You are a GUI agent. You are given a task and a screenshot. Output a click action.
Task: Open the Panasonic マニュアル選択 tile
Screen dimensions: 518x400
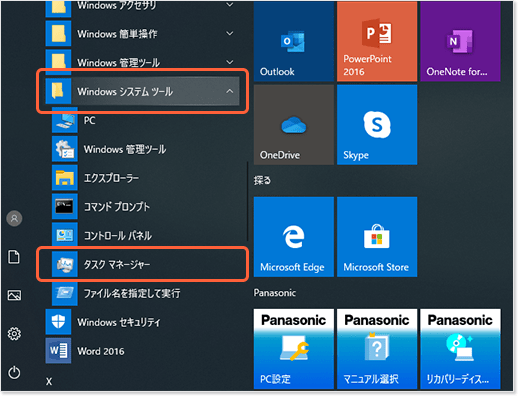pyautogui.click(x=377, y=349)
